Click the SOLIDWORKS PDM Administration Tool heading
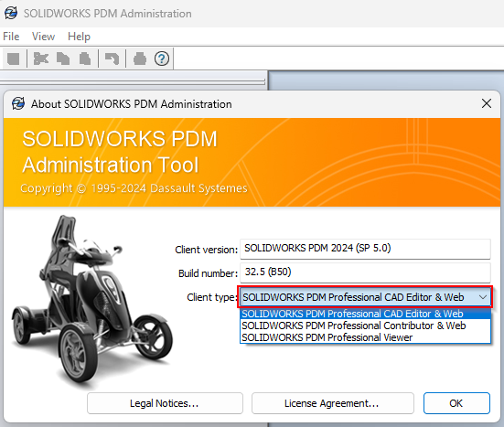504x427 pixels. coord(120,152)
